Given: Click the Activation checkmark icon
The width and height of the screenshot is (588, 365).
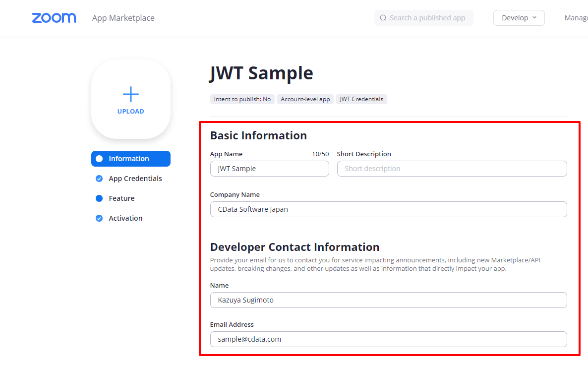Looking at the screenshot, I should coord(99,218).
